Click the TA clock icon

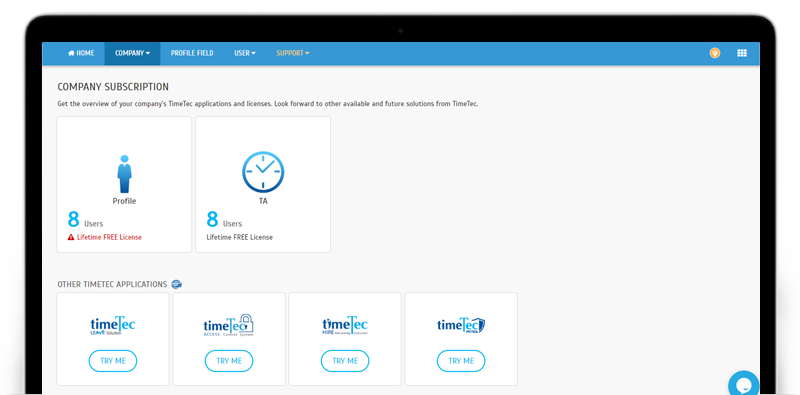263,172
